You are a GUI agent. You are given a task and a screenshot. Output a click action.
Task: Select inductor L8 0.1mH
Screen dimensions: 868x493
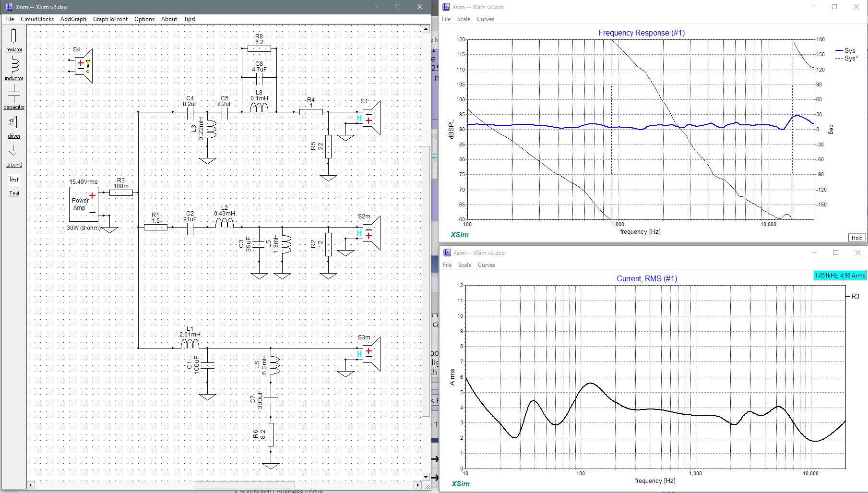click(x=259, y=108)
